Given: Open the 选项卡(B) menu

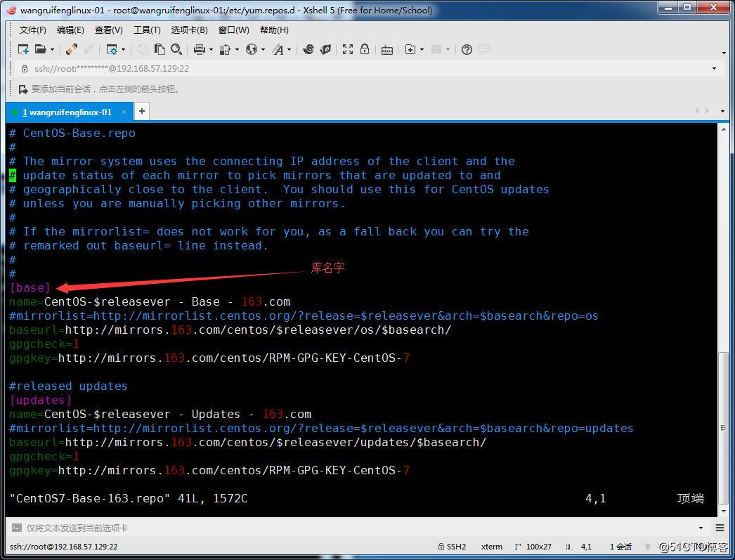Looking at the screenshot, I should point(190,30).
